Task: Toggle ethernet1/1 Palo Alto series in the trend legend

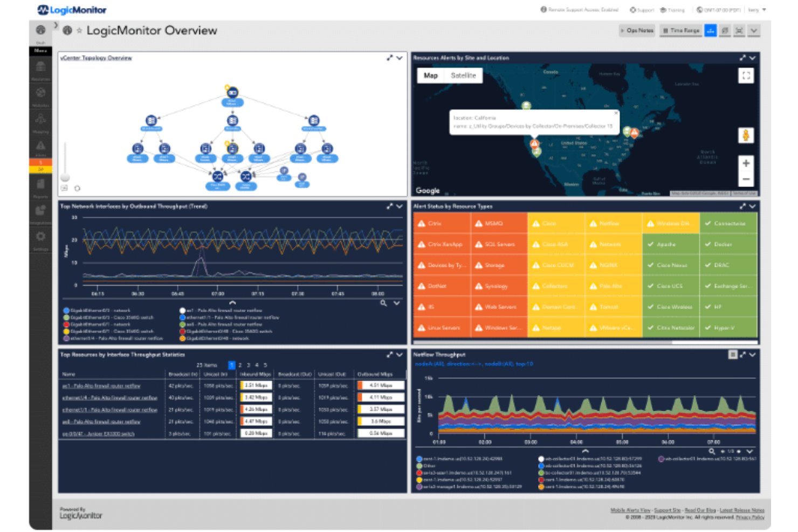Action: [230, 317]
